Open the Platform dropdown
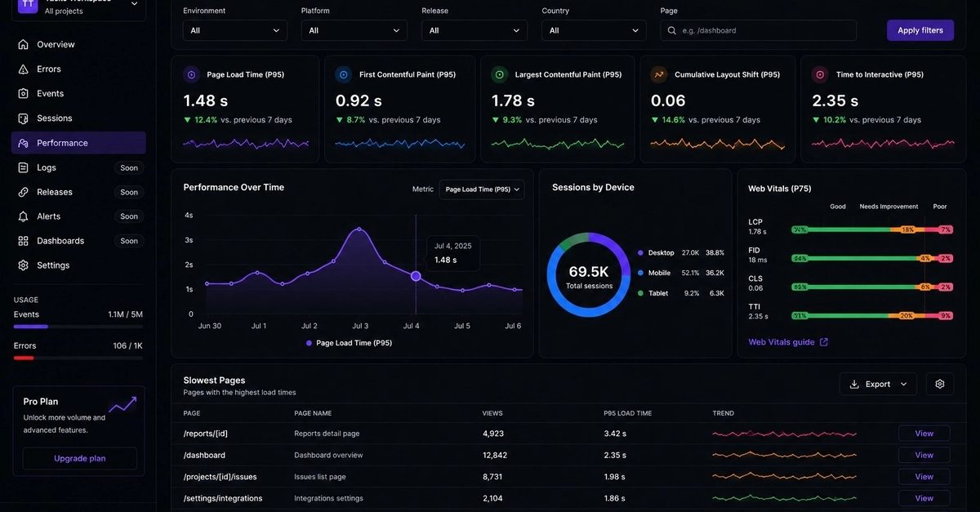Image resolution: width=980 pixels, height=512 pixels. tap(354, 30)
